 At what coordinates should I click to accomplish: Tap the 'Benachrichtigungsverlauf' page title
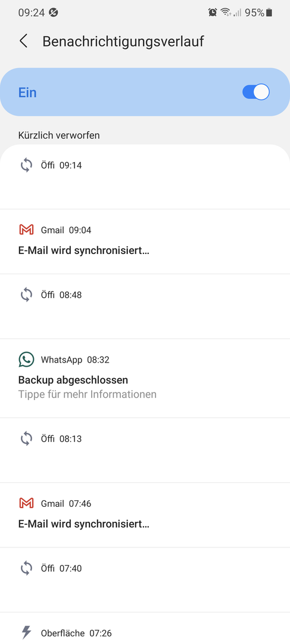[123, 42]
